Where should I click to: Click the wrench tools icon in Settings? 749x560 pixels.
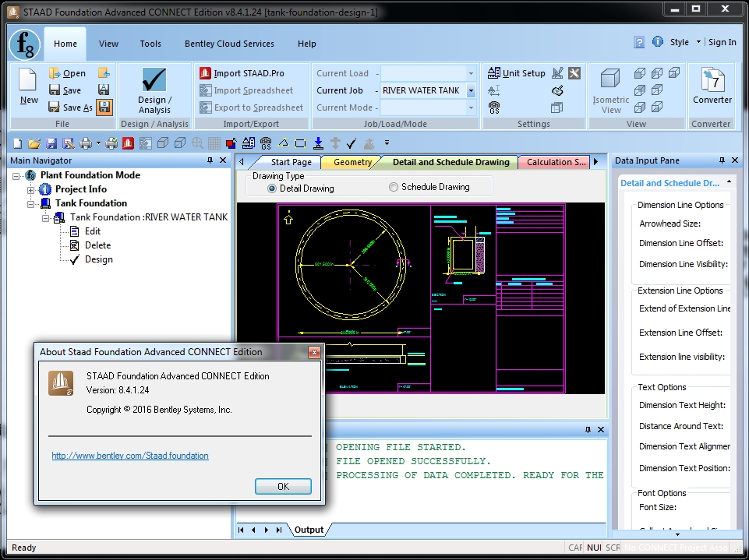point(574,73)
